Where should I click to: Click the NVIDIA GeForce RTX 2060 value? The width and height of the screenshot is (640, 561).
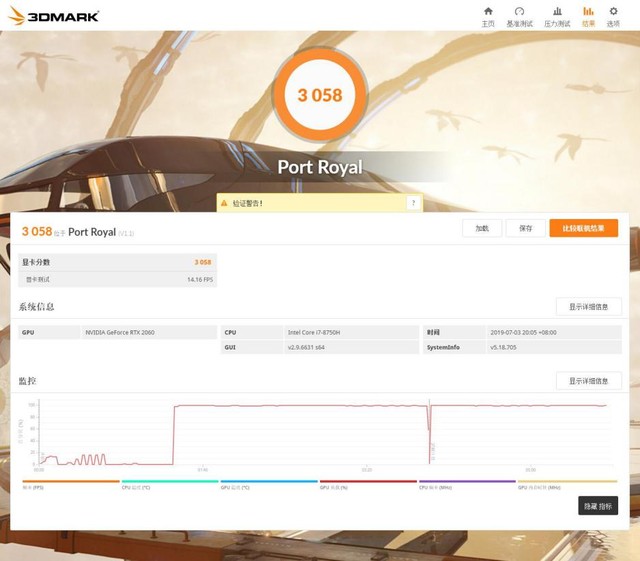point(120,332)
